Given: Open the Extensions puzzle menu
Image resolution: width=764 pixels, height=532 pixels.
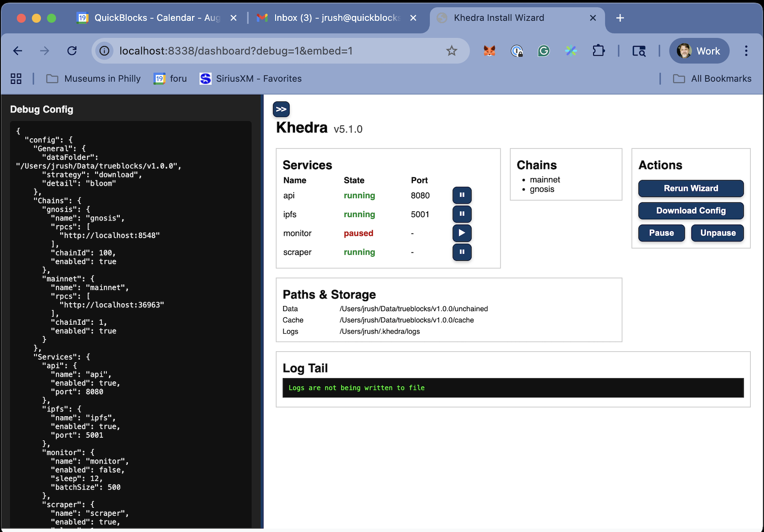Looking at the screenshot, I should (x=598, y=51).
